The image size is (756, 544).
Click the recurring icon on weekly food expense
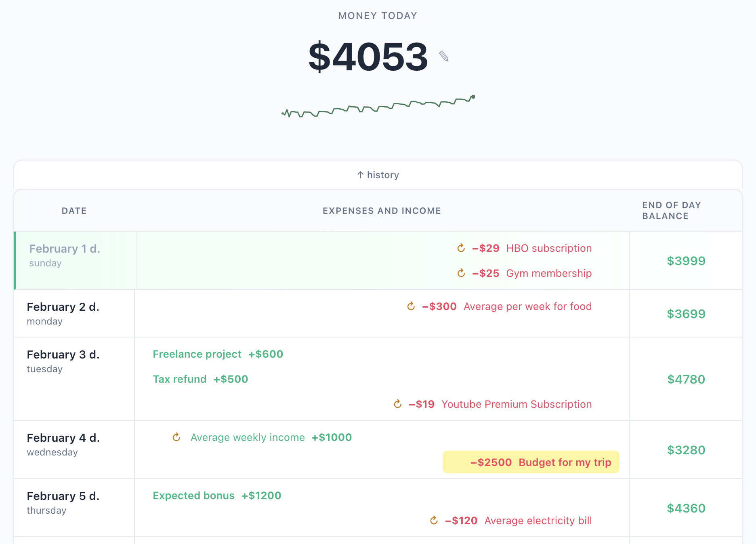pos(411,306)
